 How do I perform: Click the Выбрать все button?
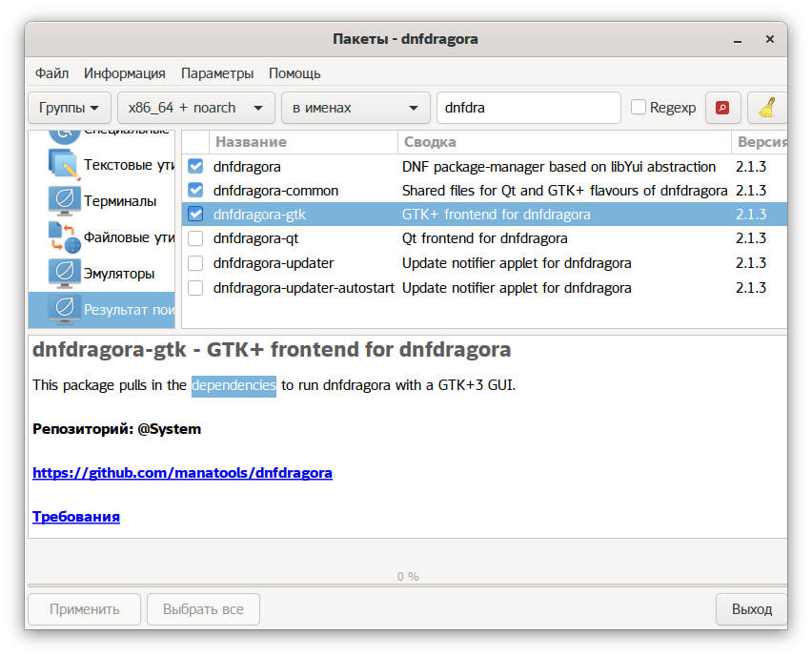pos(203,609)
